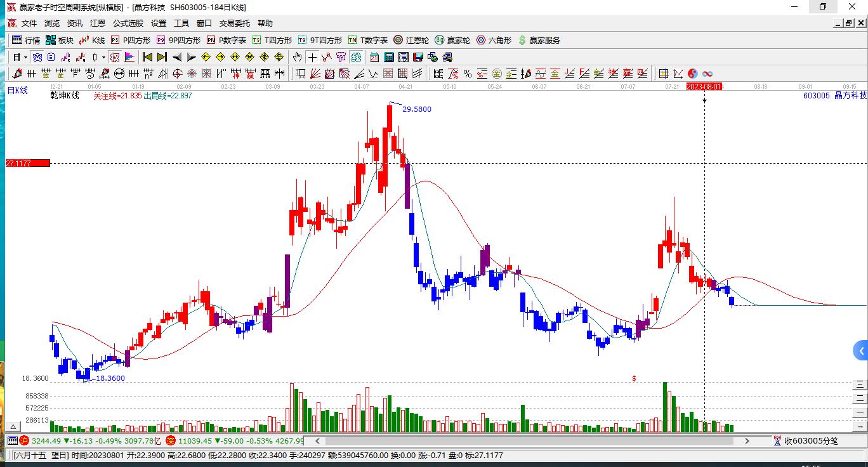
Task: Expand the candlestick style dropdown arrow
Action: tap(103, 57)
